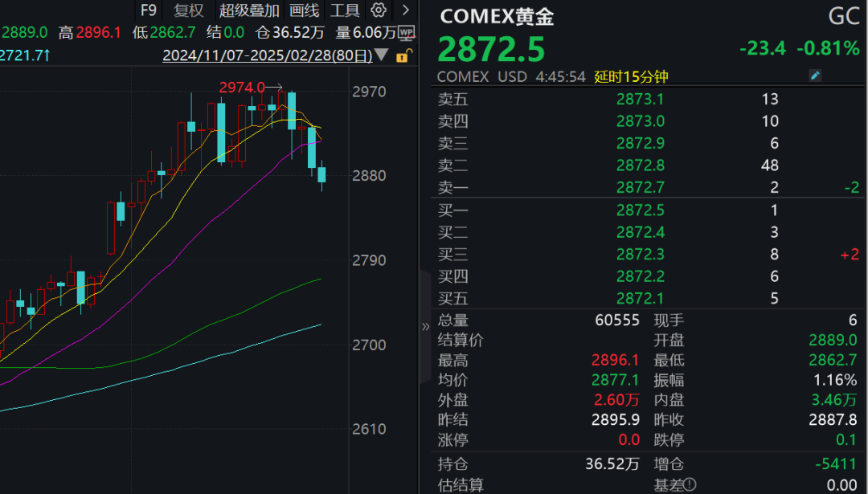Select 买二 bid price 2872.4
The height and width of the screenshot is (494, 868).
640,232
